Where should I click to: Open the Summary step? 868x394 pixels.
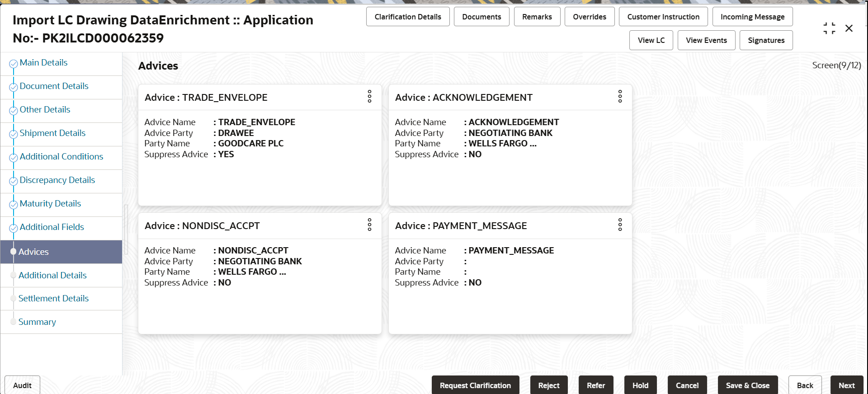(37, 322)
